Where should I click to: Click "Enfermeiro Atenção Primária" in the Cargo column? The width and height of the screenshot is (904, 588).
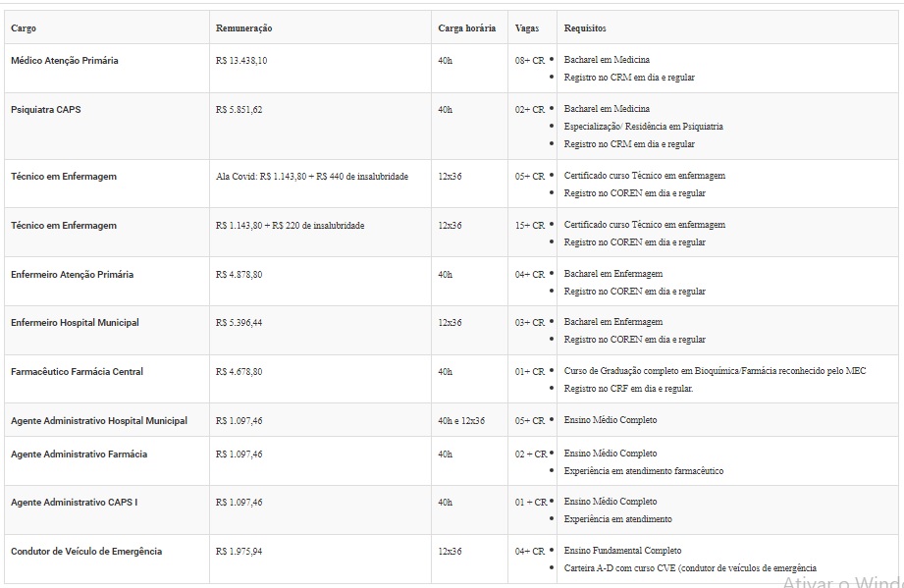(73, 275)
